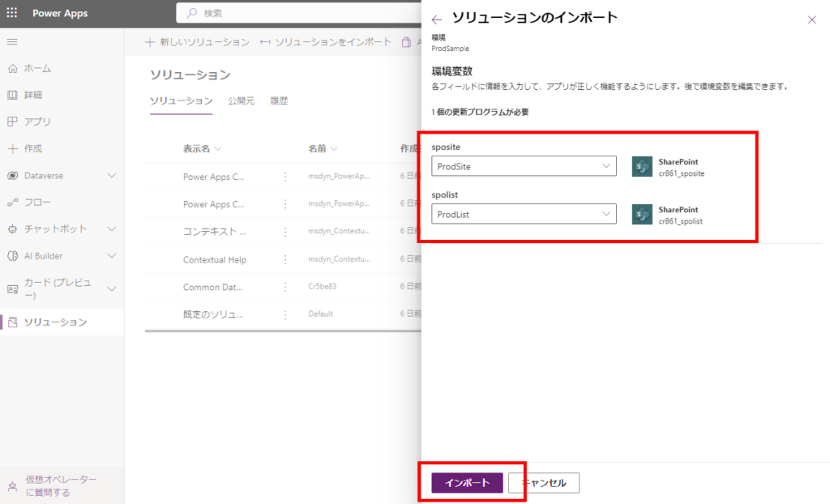830x504 pixels.
Task: Open アプリ icon in sidebar
Action: pos(13,122)
